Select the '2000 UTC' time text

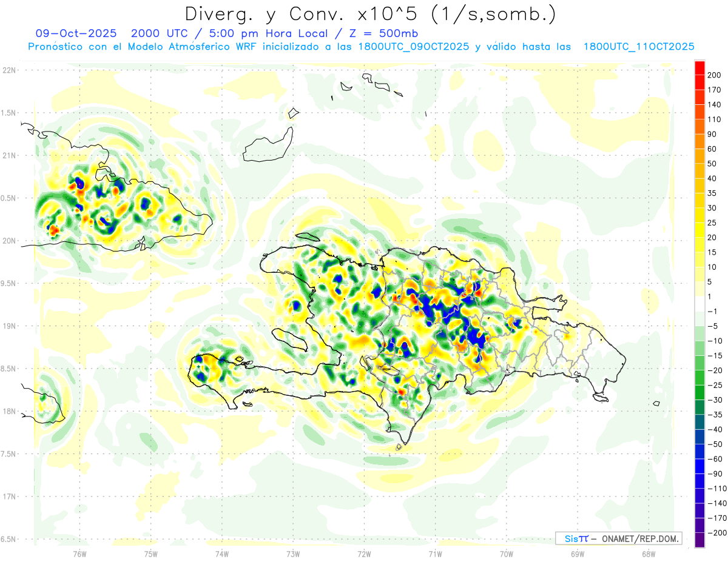[x=160, y=33]
